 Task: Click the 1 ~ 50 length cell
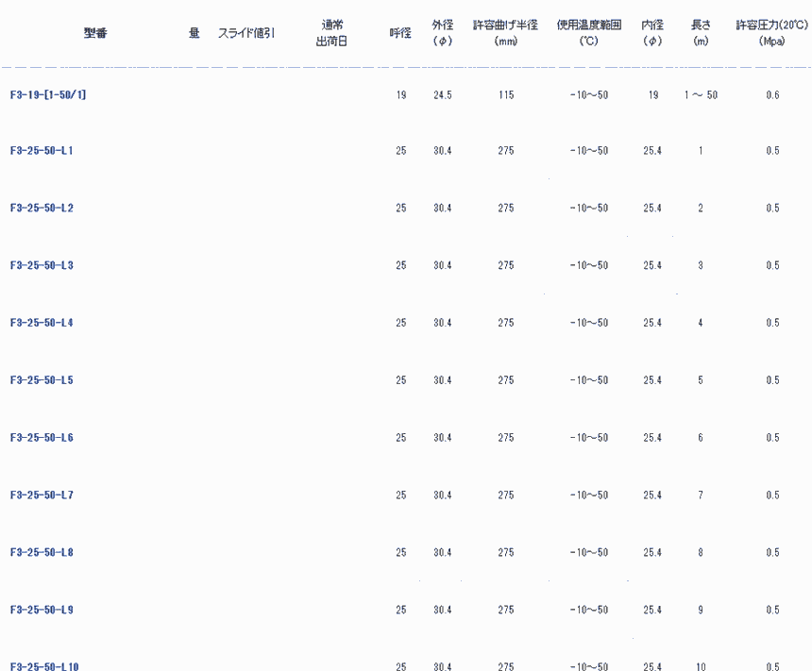pyautogui.click(x=701, y=94)
